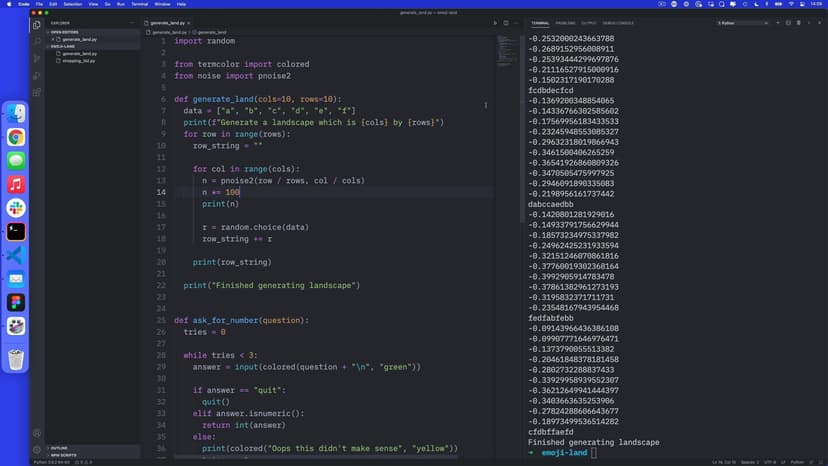
Task: Open shopping_list.py in the Explorer
Action: pos(79,60)
